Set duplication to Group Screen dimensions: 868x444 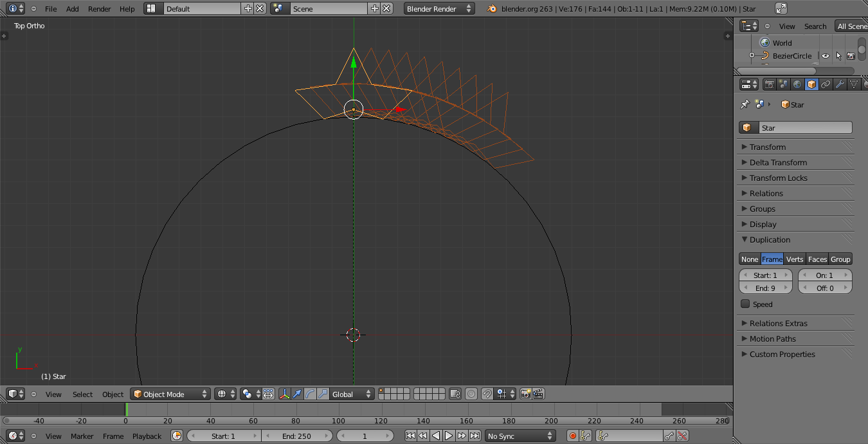840,259
